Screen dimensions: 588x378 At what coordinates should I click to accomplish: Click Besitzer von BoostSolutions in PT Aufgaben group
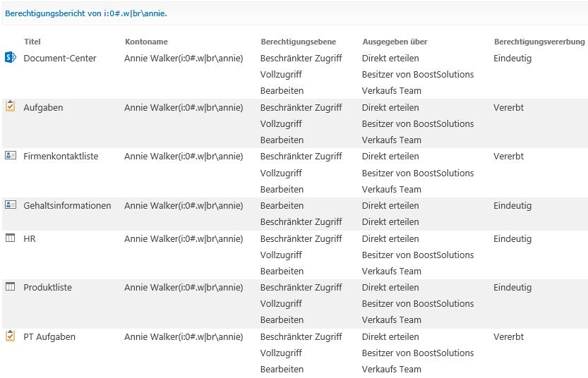418,353
